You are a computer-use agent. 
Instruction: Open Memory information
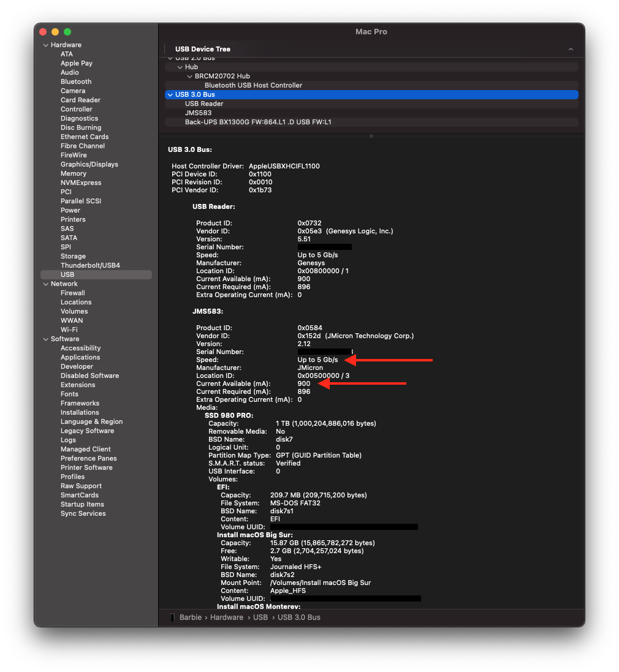[x=74, y=173]
